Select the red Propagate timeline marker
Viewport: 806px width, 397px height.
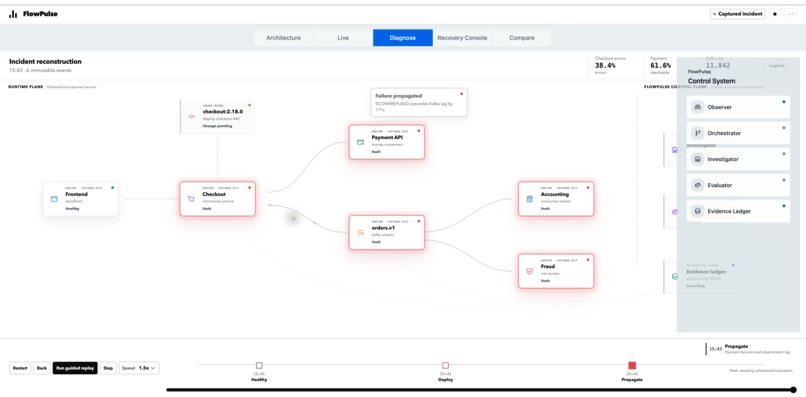point(632,366)
